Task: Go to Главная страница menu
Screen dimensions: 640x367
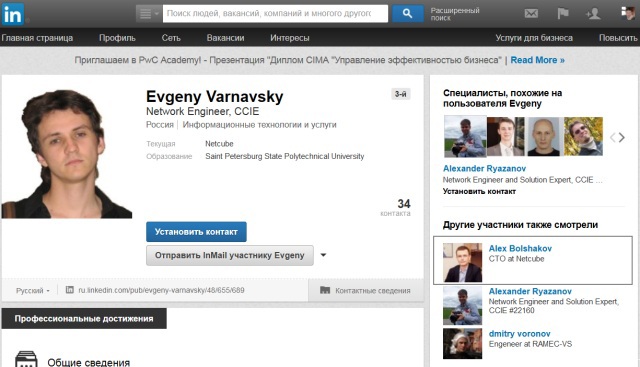Action: 37,38
